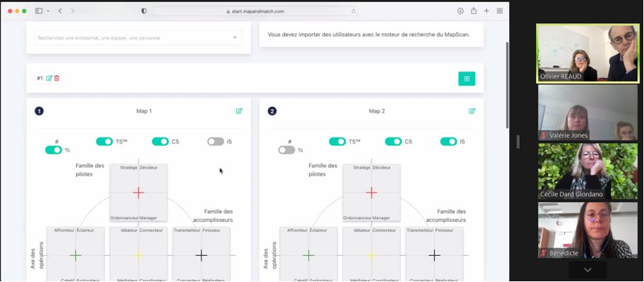The height and width of the screenshot is (282, 644).
Task: Open the search dropdown arrow for entreprise
Action: (235, 38)
